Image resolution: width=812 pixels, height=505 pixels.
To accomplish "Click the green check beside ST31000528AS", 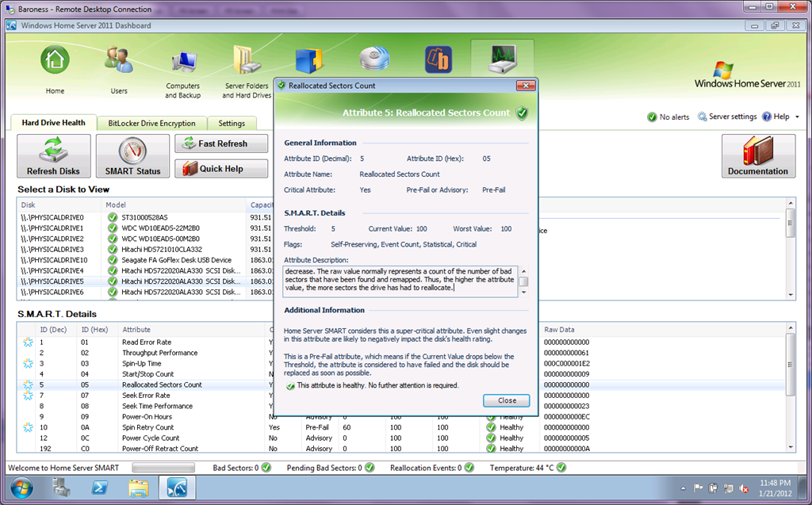I will (x=113, y=217).
